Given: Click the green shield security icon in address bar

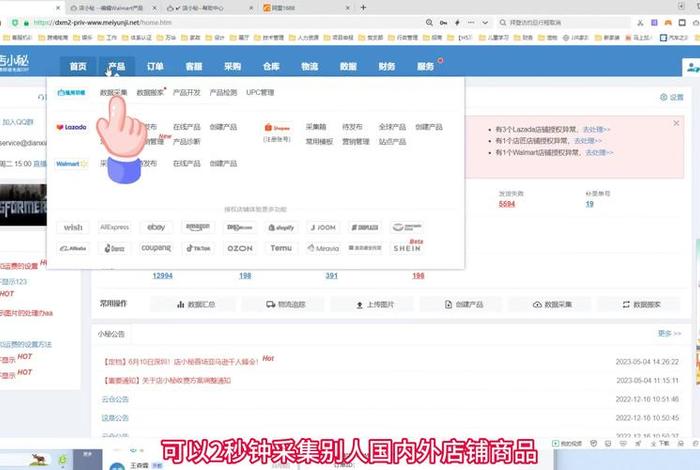Looking at the screenshot, I should coord(15,22).
